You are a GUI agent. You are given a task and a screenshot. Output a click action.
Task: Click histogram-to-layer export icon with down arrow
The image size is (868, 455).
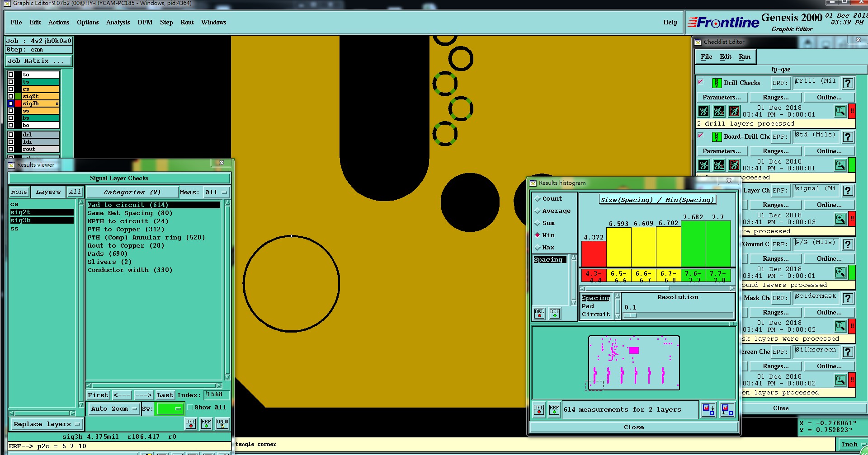point(708,410)
